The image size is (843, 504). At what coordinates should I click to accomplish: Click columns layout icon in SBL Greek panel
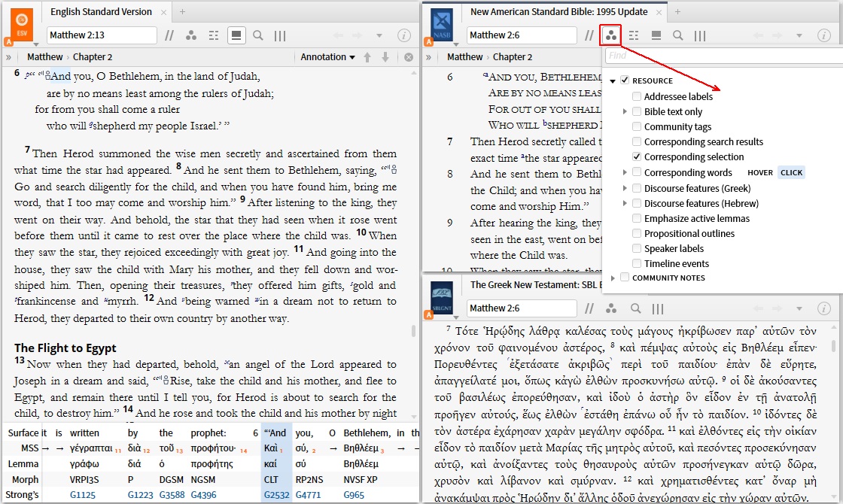(x=658, y=308)
